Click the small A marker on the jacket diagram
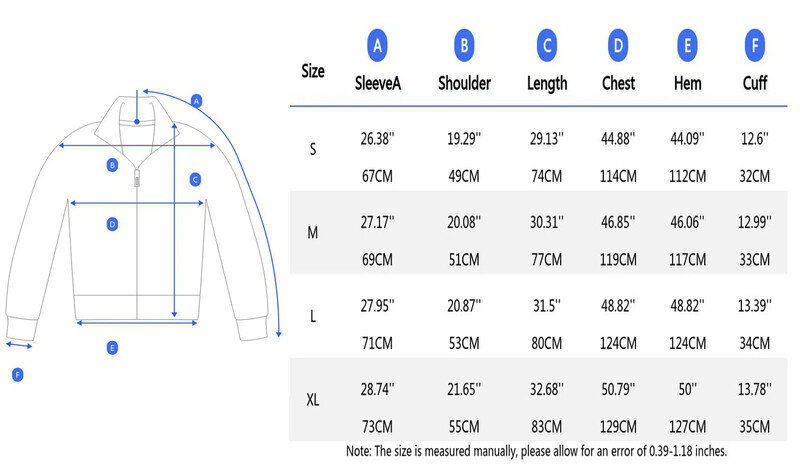Screen dimensions: 800x476 click(197, 101)
